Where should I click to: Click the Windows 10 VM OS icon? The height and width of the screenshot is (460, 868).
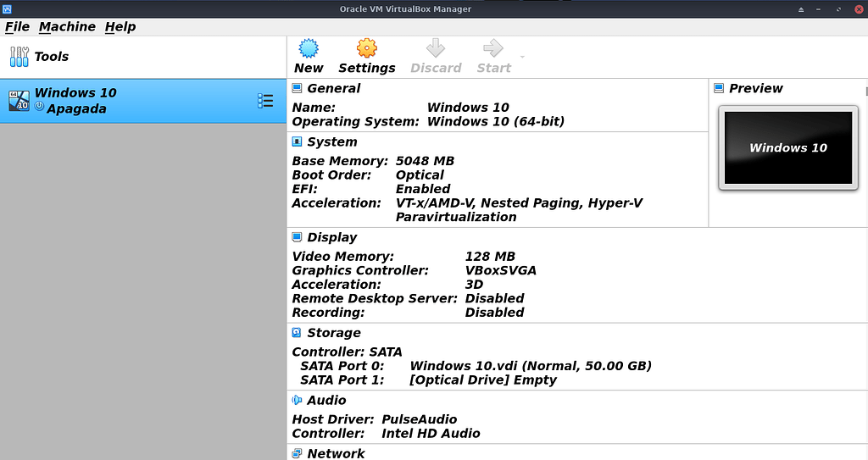click(x=19, y=101)
